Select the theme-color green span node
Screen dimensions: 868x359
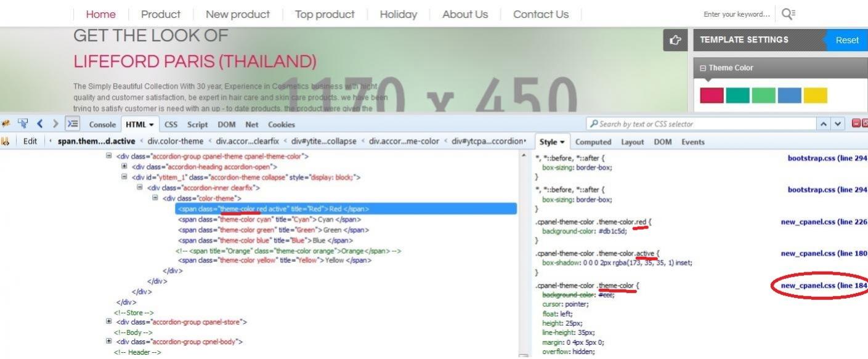click(x=274, y=230)
